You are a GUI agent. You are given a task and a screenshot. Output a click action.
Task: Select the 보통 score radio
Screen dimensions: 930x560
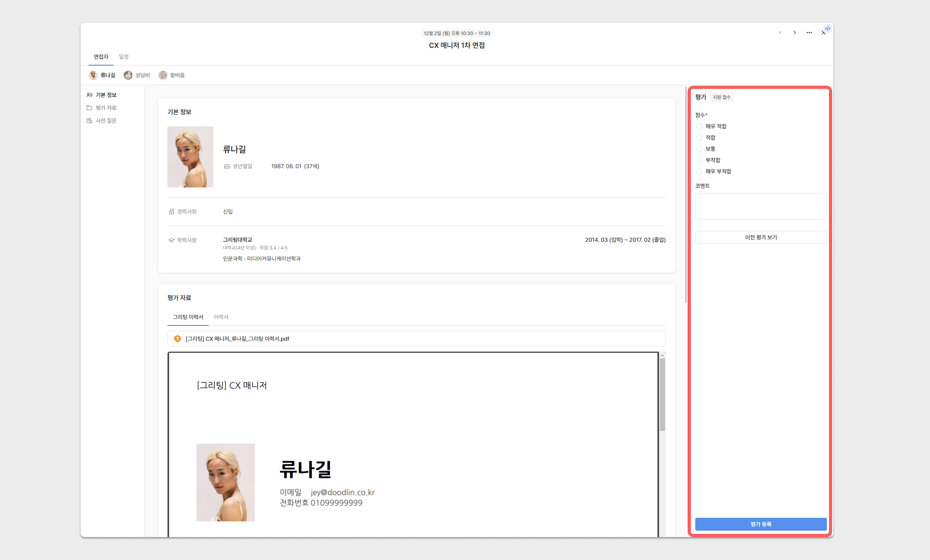pos(699,149)
